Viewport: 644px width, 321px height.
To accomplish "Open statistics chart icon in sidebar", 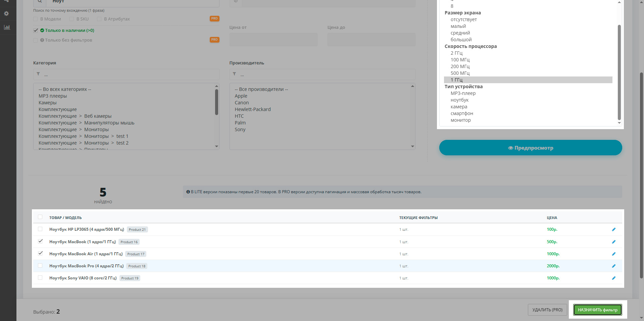I will [7, 27].
